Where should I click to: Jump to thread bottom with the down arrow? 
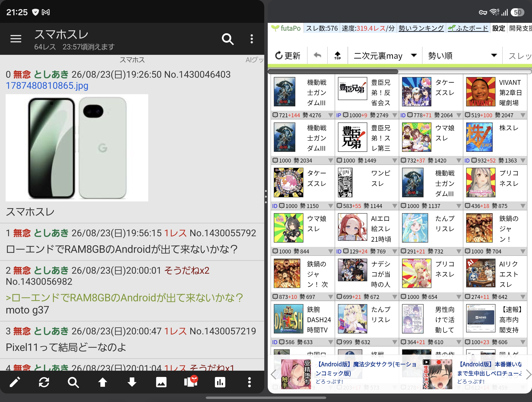132,382
